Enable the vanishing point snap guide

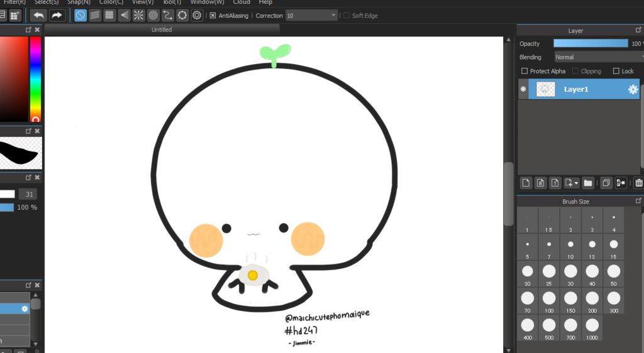point(124,16)
